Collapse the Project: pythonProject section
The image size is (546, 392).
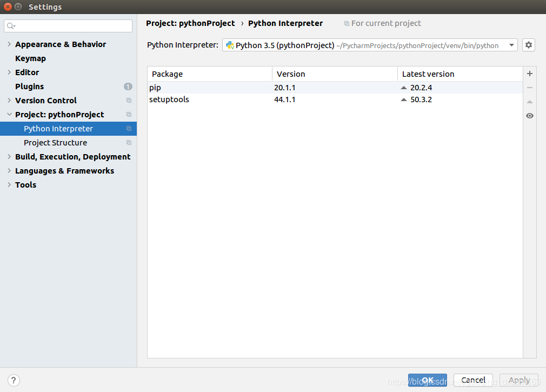(9, 115)
